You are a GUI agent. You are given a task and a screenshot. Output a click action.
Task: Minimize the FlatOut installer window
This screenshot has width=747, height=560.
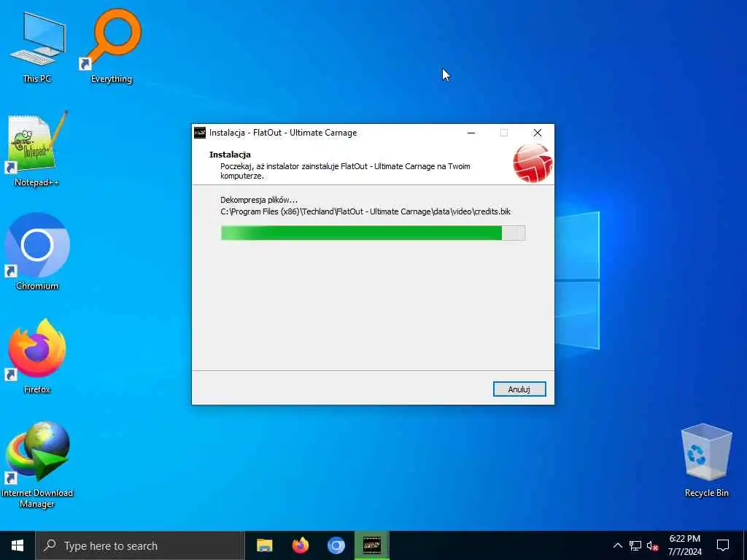tap(471, 133)
